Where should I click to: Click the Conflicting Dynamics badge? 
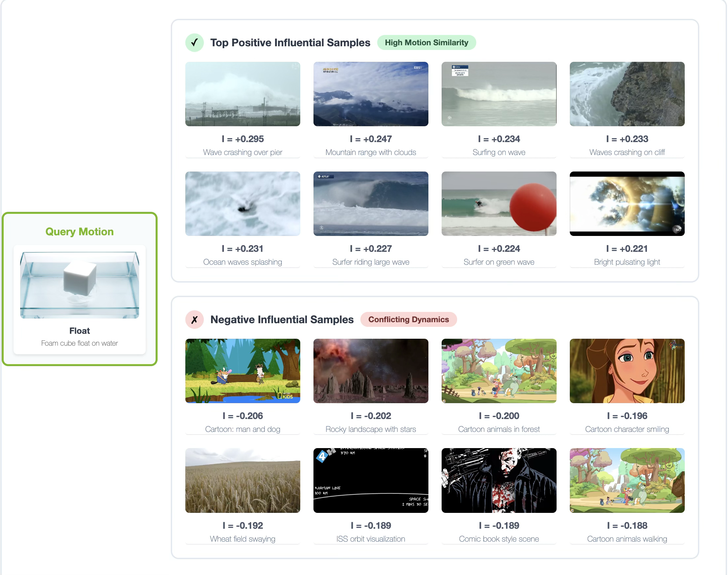tap(408, 320)
